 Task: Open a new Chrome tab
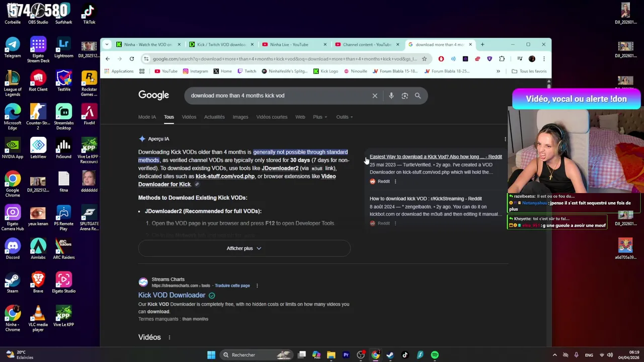tap(482, 44)
